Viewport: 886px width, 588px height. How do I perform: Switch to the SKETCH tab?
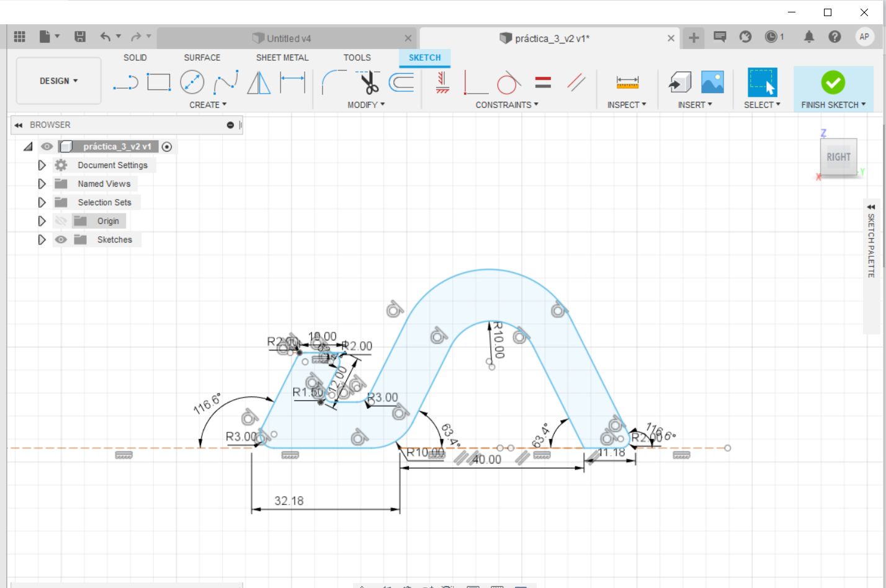pos(424,58)
